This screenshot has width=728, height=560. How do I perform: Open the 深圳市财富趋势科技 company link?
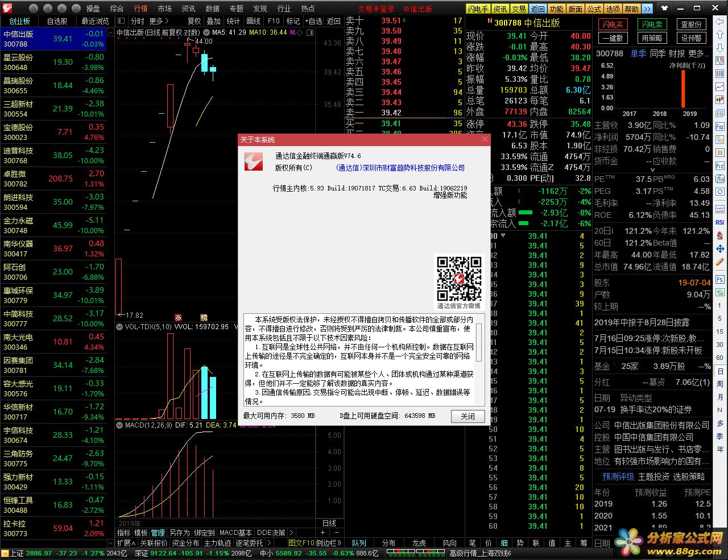click(400, 168)
